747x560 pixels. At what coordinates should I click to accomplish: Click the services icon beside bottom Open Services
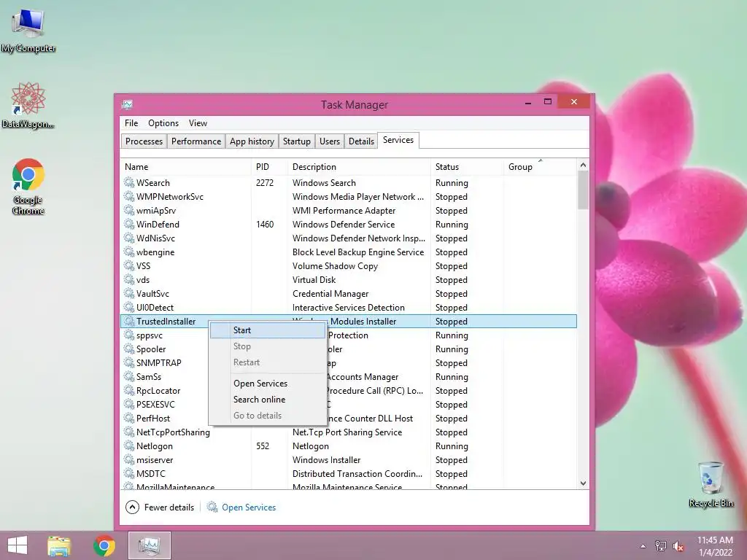tap(212, 507)
